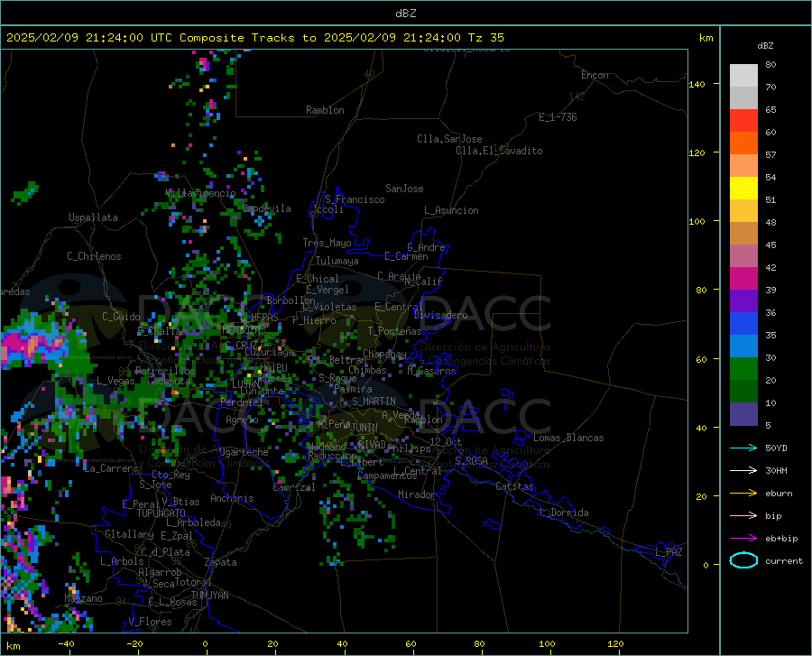Viewport: 812px width, 656px height.
Task: Click the white 30HM arrow legend icon
Action: coord(743,471)
